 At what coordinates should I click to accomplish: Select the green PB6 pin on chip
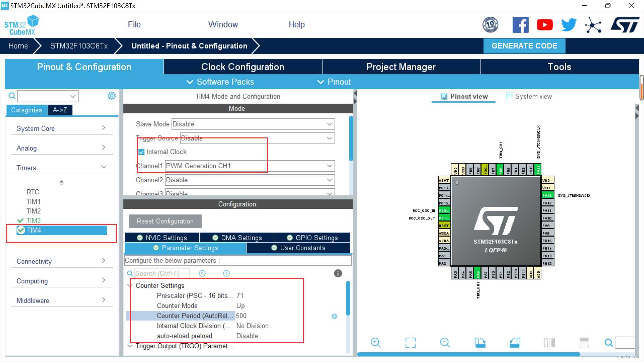pyautogui.click(x=500, y=170)
